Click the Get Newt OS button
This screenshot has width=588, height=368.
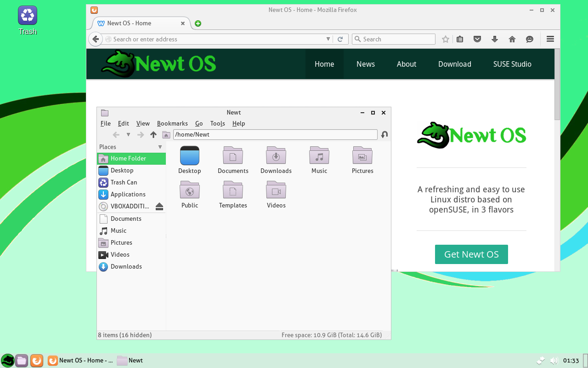coord(471,254)
